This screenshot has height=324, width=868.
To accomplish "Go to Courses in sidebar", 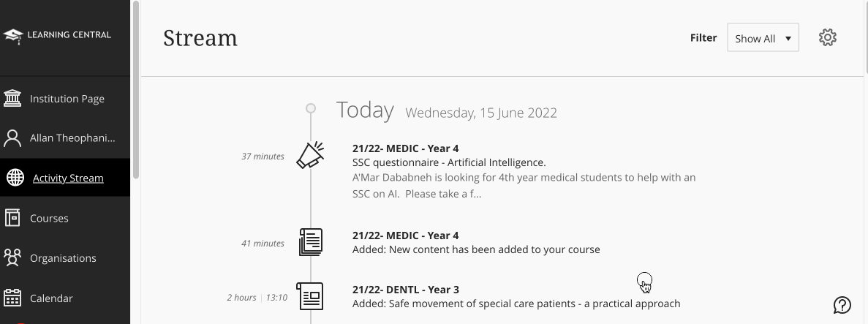I will 49,218.
